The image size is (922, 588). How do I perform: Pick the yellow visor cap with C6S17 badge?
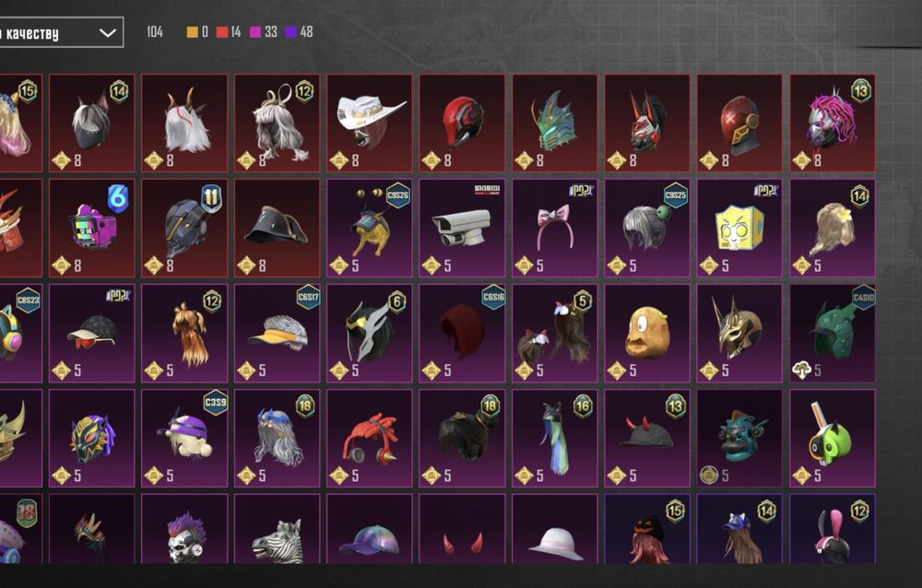coord(277,334)
